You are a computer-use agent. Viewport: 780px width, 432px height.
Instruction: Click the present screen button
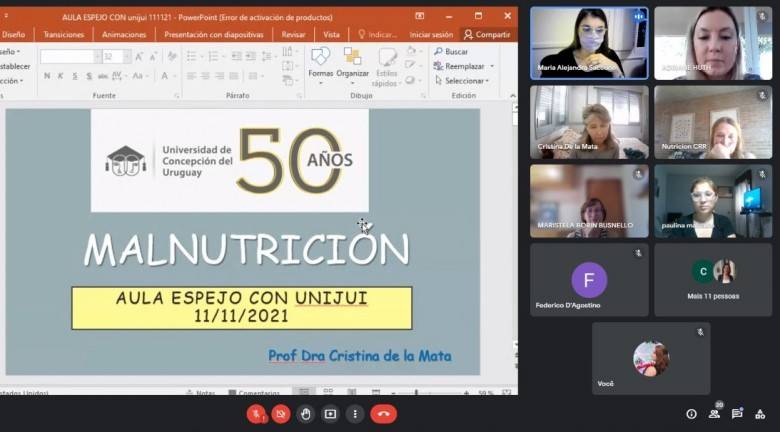(330, 414)
